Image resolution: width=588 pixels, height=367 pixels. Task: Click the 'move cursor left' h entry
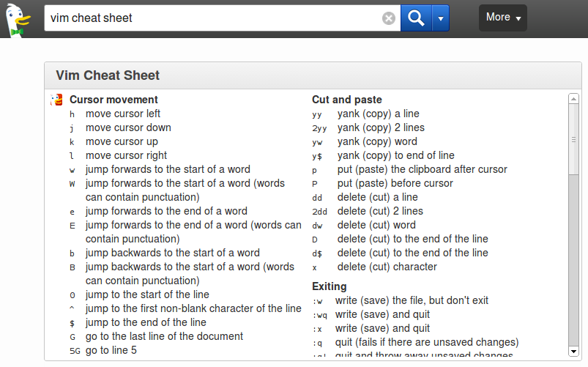pyautogui.click(x=123, y=114)
